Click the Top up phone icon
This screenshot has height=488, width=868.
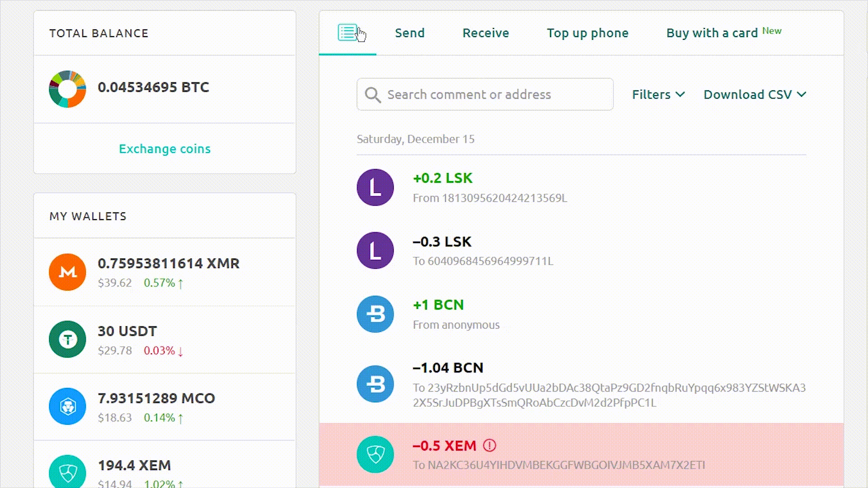pyautogui.click(x=587, y=33)
